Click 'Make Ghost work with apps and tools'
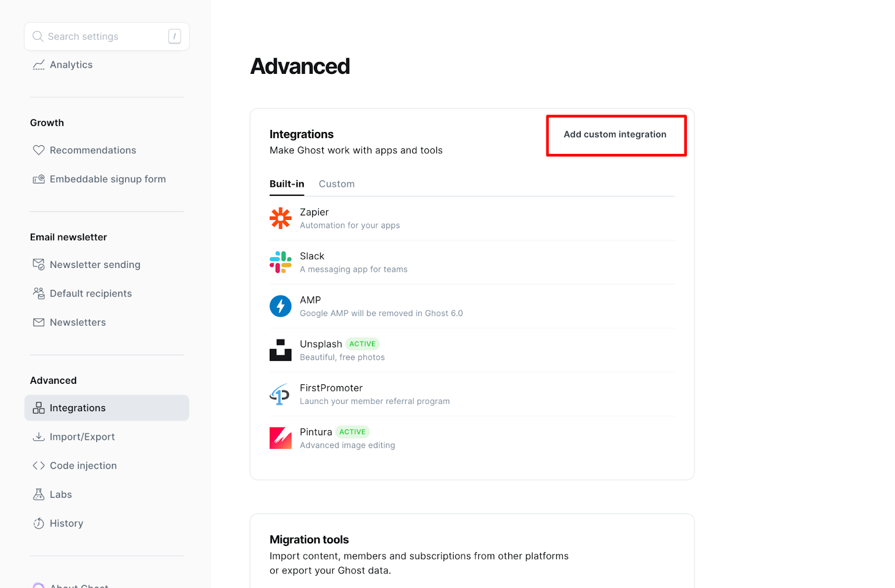895x588 pixels. click(x=356, y=150)
